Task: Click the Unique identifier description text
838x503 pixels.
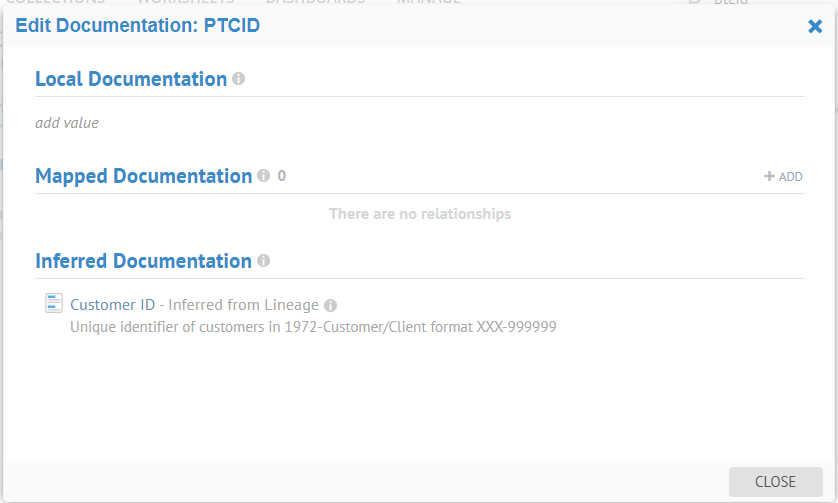Action: (313, 326)
